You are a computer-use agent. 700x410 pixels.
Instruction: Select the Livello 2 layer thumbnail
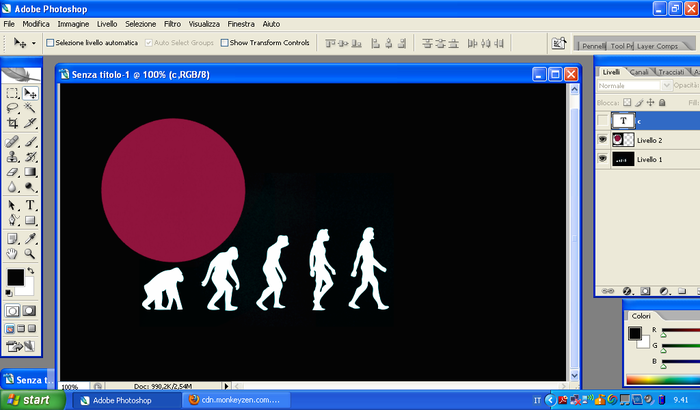pos(623,140)
